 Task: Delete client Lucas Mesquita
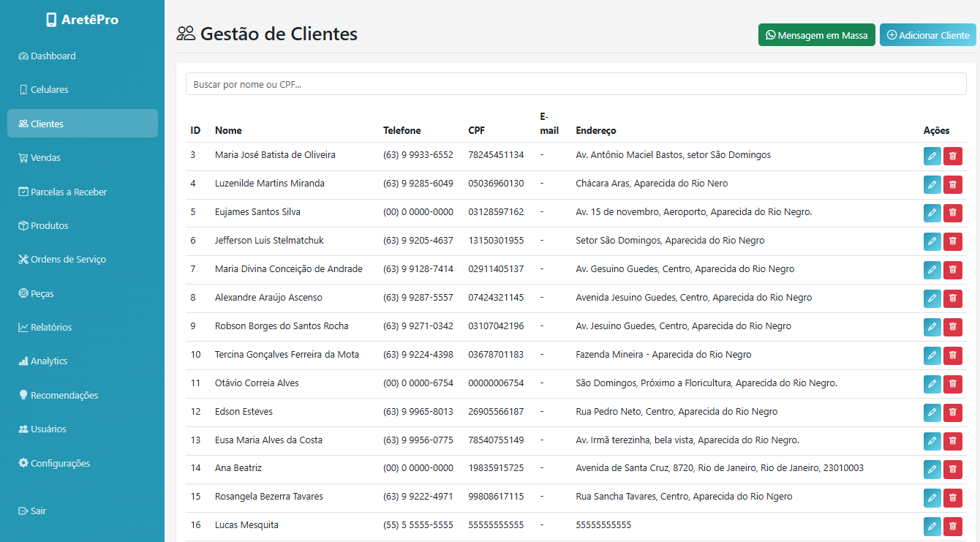point(952,526)
